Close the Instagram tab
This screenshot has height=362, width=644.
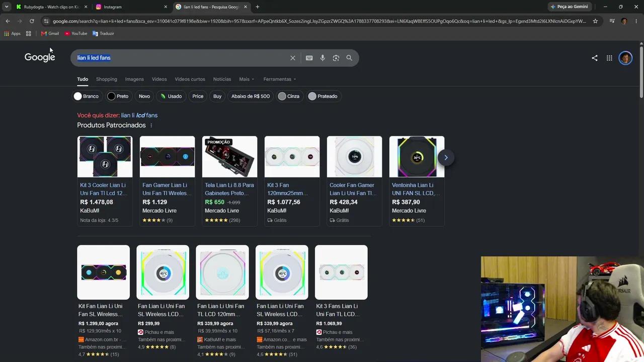166,7
